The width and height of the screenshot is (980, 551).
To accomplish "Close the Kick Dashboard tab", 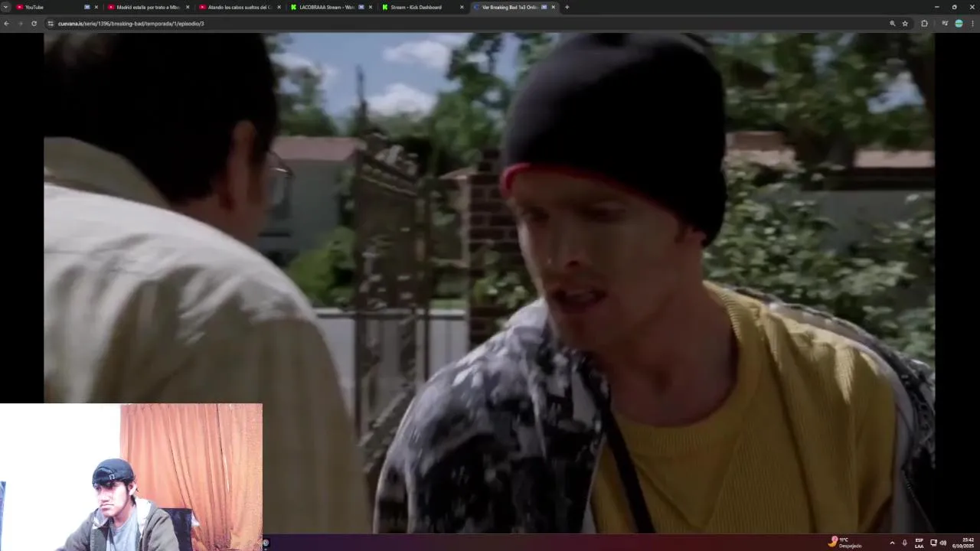I will [462, 7].
